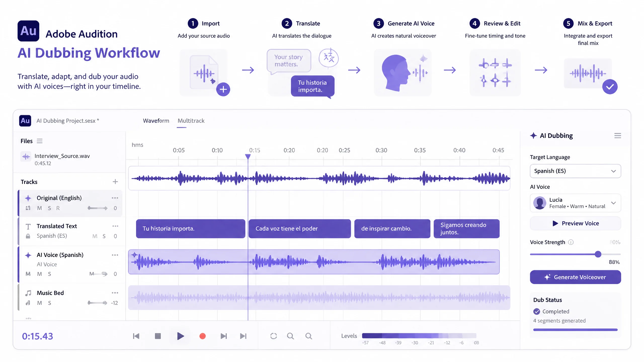Click the waveform icon beside Interview_Source.wav
This screenshot has width=644, height=362.
(26, 157)
